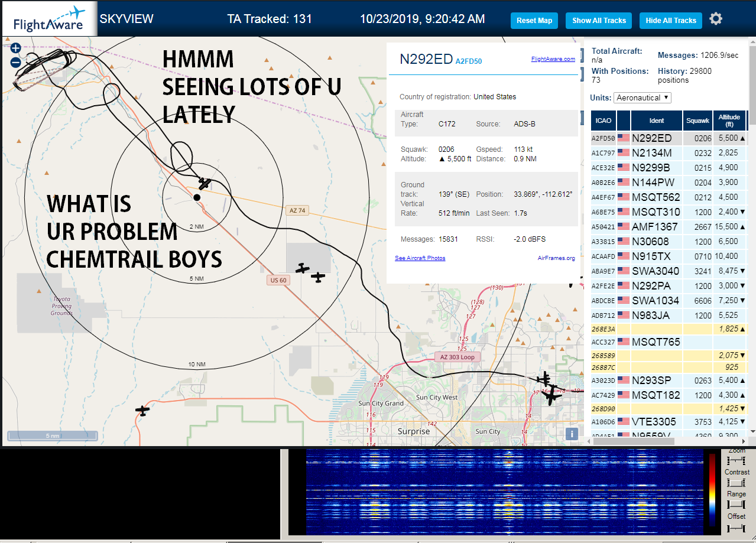Zoom out on the map with minus
This screenshot has width=756, height=543.
point(16,62)
